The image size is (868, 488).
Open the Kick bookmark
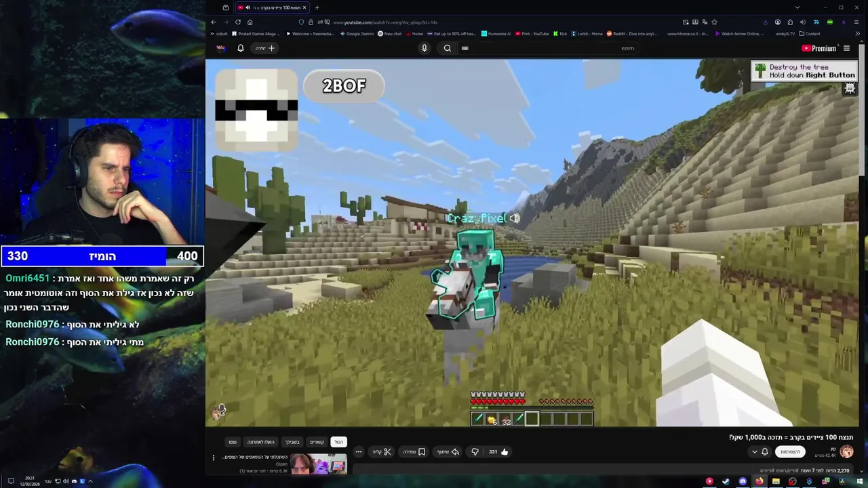pos(560,34)
